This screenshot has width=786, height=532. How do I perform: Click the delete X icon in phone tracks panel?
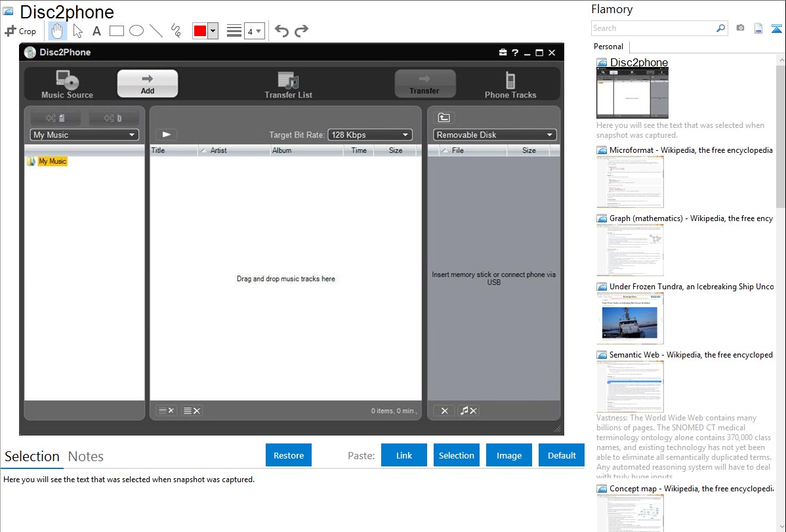[444, 411]
